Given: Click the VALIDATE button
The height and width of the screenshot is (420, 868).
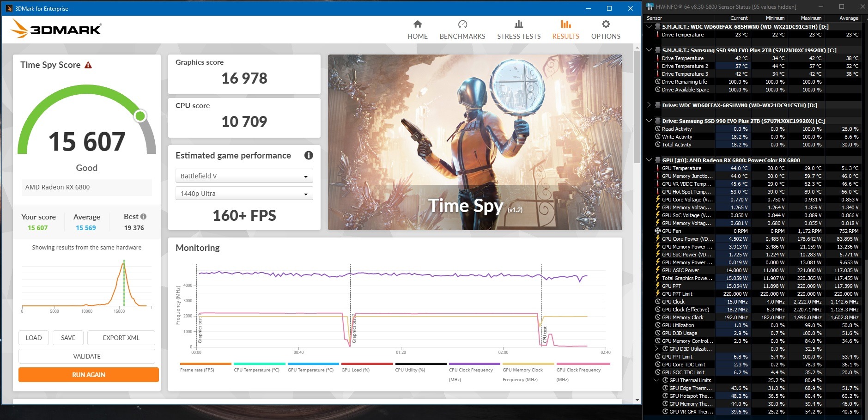Looking at the screenshot, I should (x=87, y=356).
